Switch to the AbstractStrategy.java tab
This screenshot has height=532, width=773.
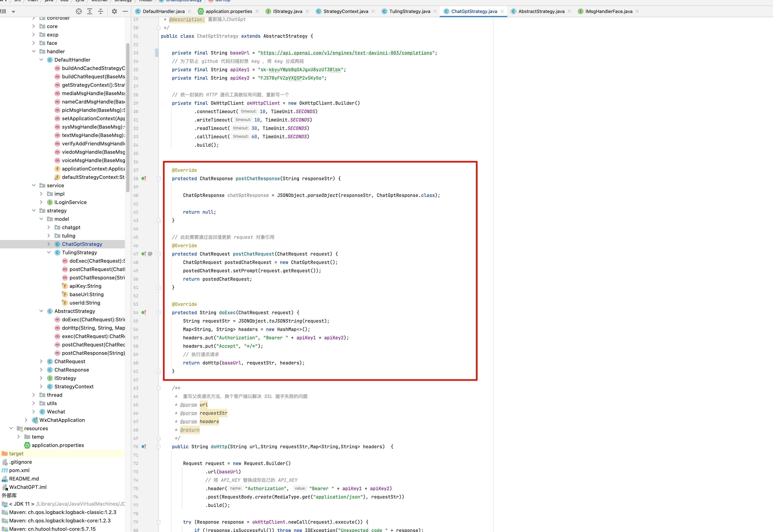click(x=541, y=11)
